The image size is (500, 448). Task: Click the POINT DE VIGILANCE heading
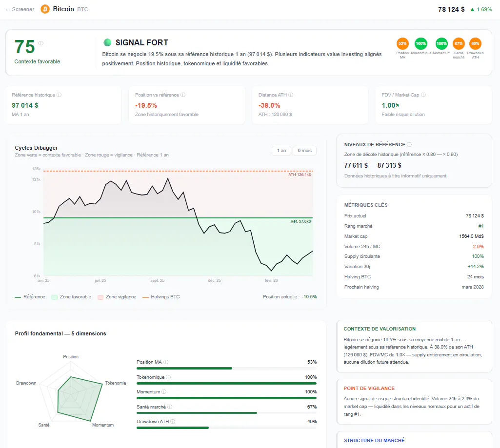coord(369,389)
